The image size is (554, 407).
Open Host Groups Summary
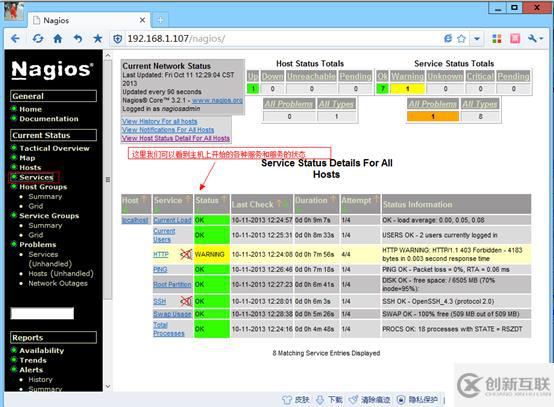[45, 196]
